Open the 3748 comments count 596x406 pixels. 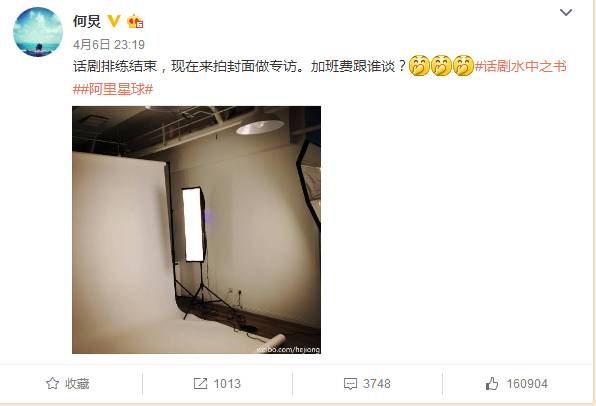click(377, 384)
